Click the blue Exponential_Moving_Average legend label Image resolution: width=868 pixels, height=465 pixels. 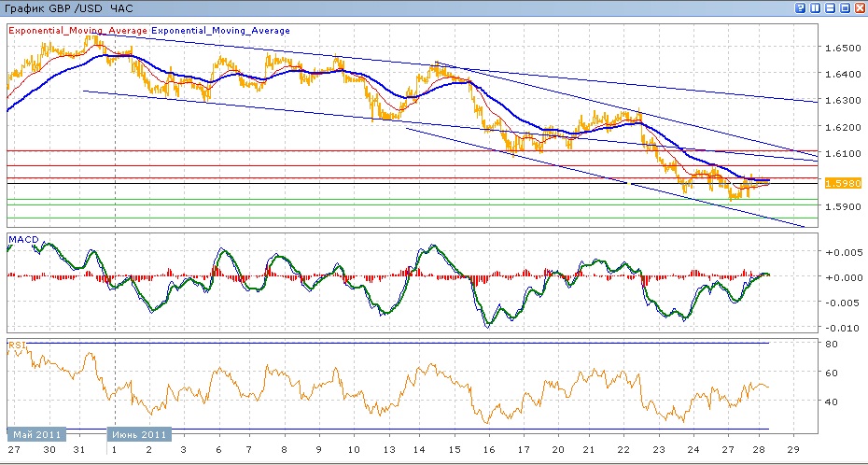[220, 31]
